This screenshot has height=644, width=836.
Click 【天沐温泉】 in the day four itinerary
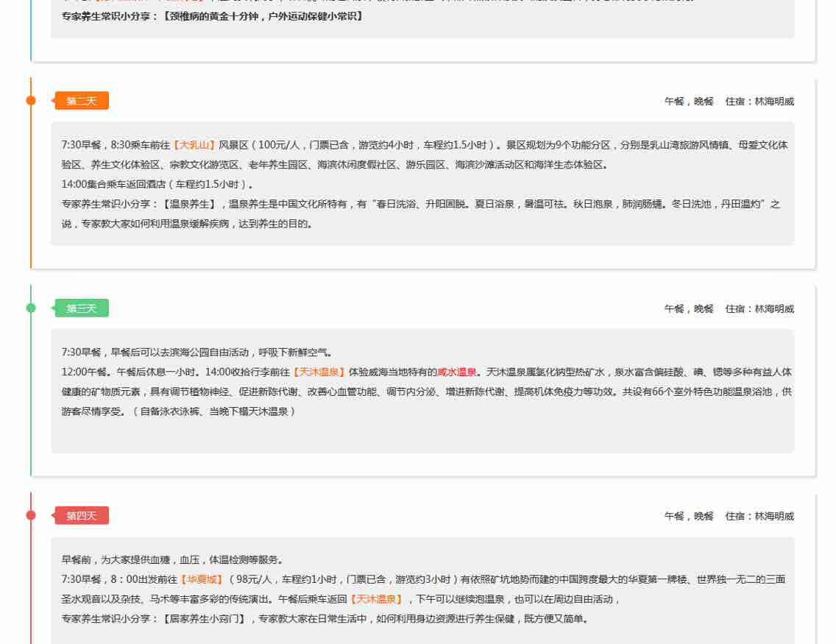point(377,599)
